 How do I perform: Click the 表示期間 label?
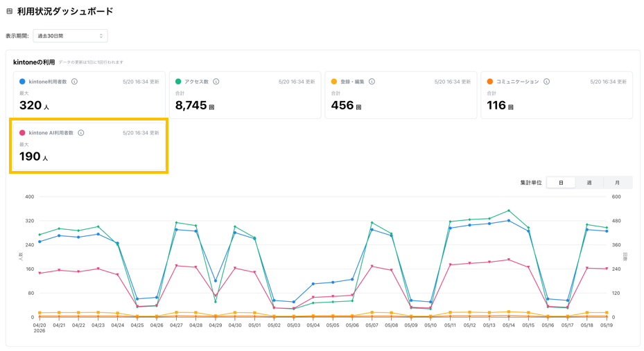click(17, 36)
